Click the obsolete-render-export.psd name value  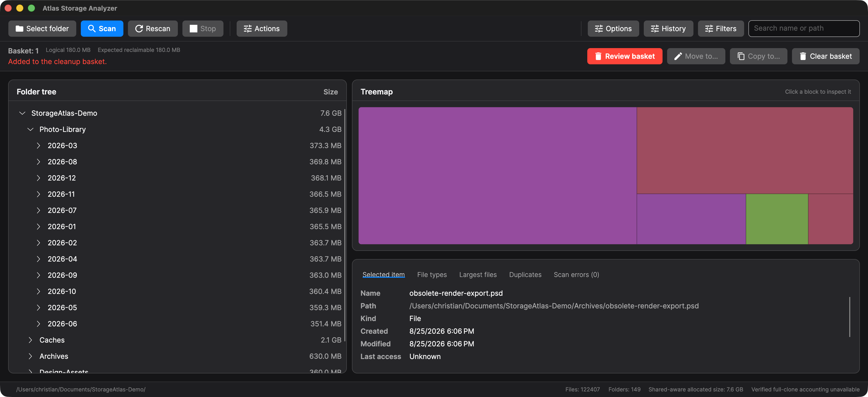[x=456, y=293]
